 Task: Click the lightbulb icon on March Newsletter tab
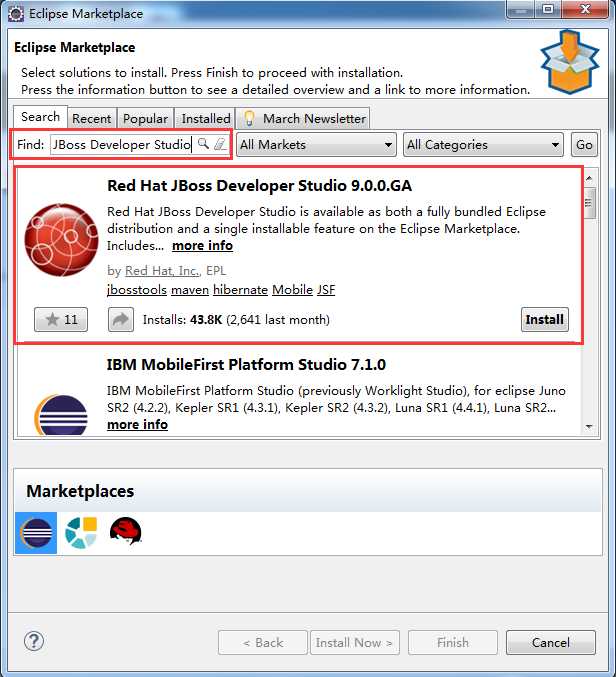coord(249,118)
